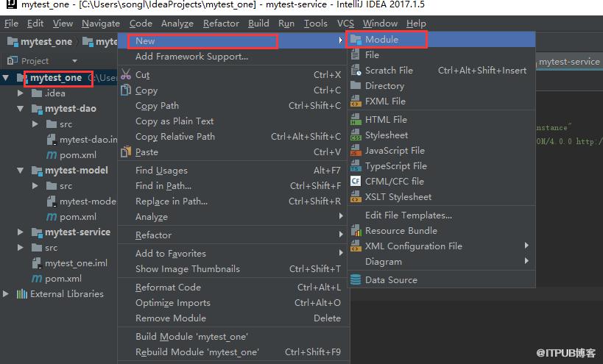Click the .idea folder icon
The width and height of the screenshot is (603, 364).
tap(37, 93)
